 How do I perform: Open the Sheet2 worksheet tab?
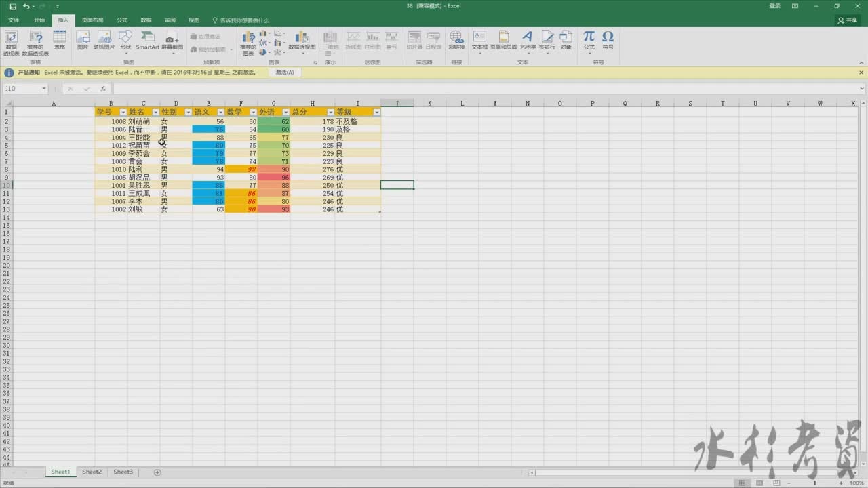(x=92, y=472)
